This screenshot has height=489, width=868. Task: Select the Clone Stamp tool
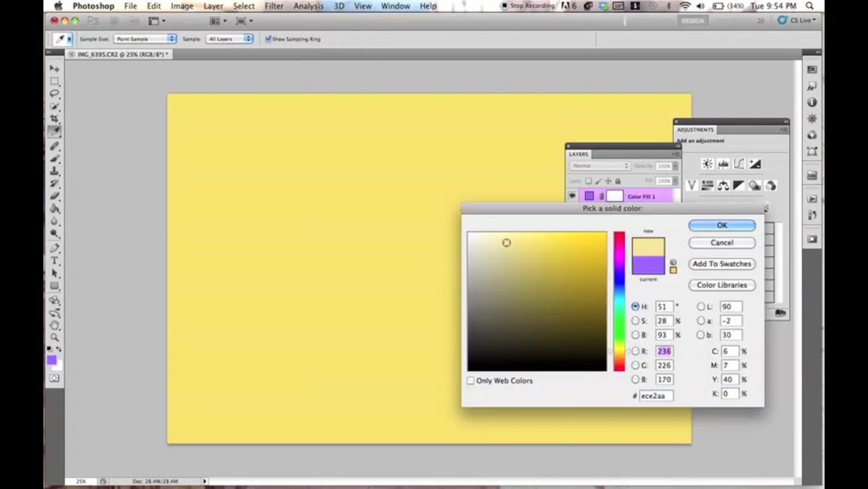(x=54, y=171)
